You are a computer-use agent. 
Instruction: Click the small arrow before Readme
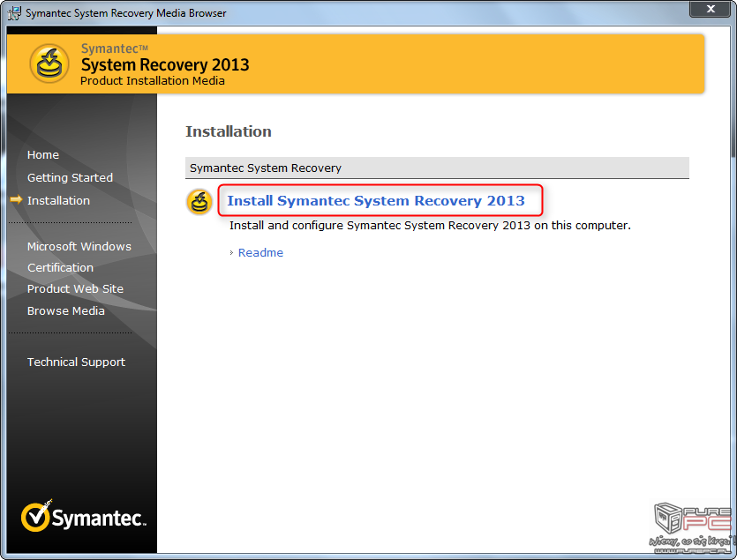click(231, 253)
